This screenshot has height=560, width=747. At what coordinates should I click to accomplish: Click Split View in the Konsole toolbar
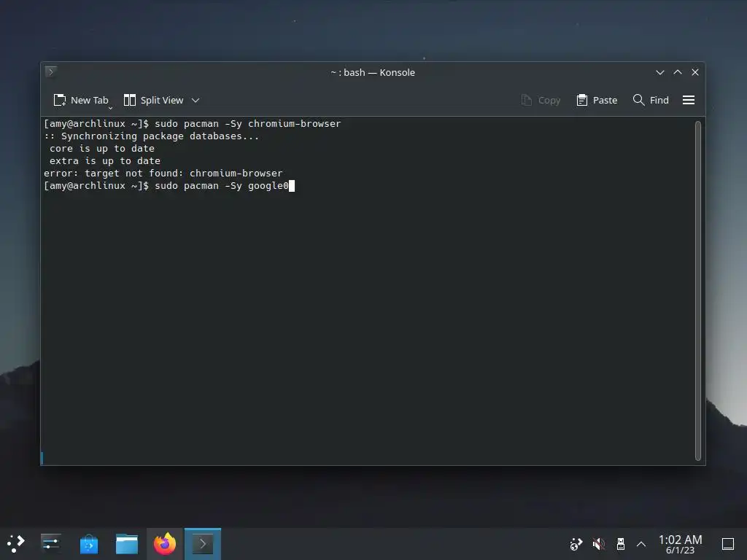point(153,100)
